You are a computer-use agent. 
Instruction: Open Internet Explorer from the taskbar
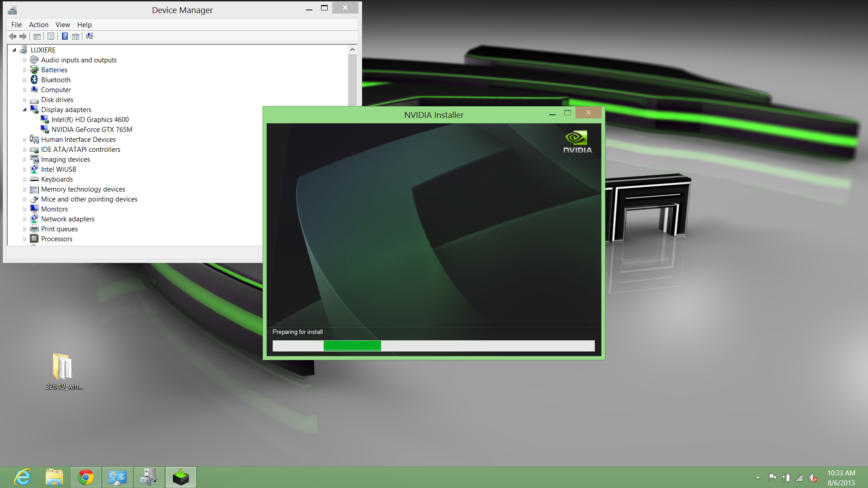tap(23, 477)
